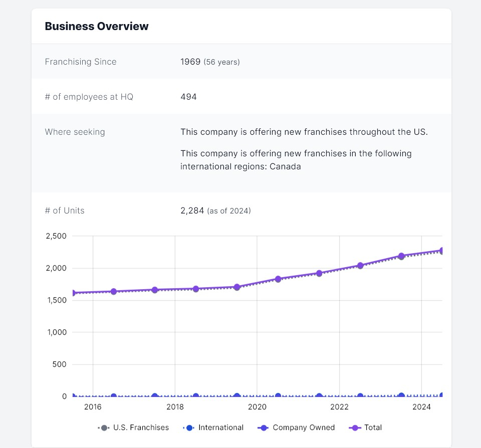Click the 2020 x-axis label
The width and height of the screenshot is (481, 448).
pyautogui.click(x=257, y=407)
